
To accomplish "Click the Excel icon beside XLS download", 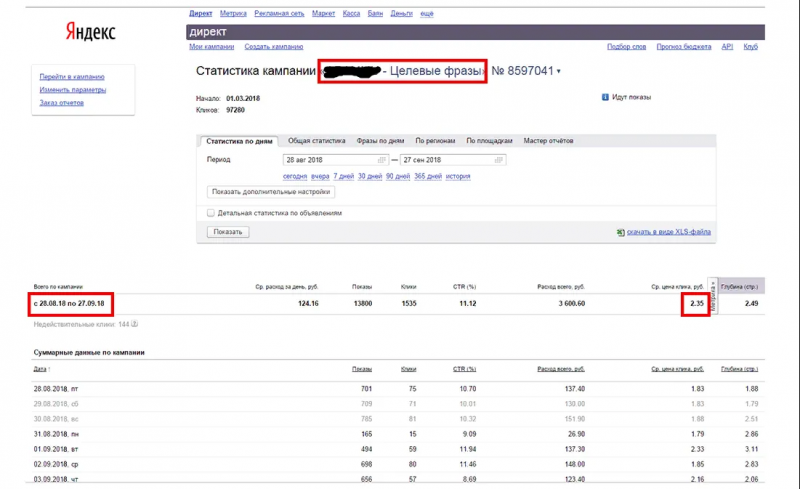I will pos(620,232).
